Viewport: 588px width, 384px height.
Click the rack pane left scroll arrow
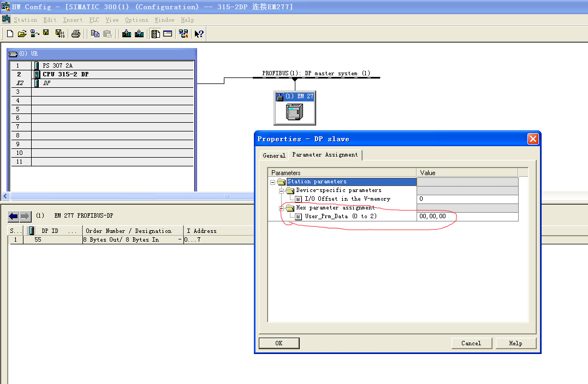pos(5,196)
